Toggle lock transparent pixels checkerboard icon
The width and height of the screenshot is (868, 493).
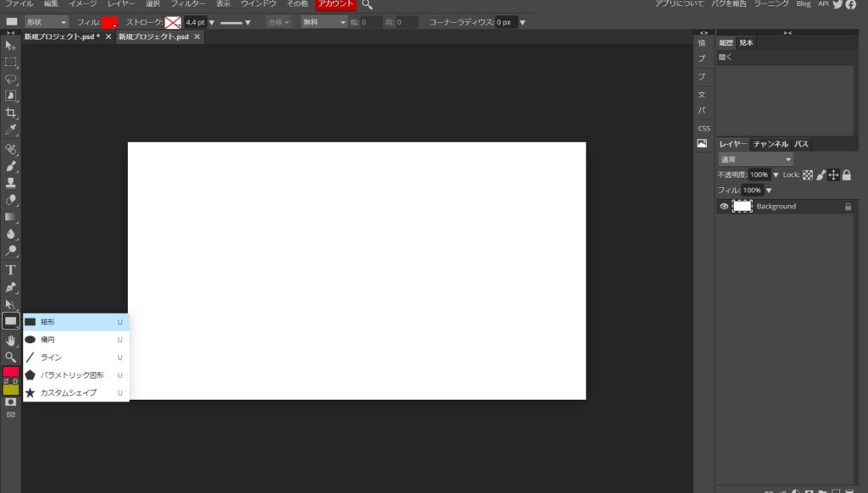pos(808,174)
